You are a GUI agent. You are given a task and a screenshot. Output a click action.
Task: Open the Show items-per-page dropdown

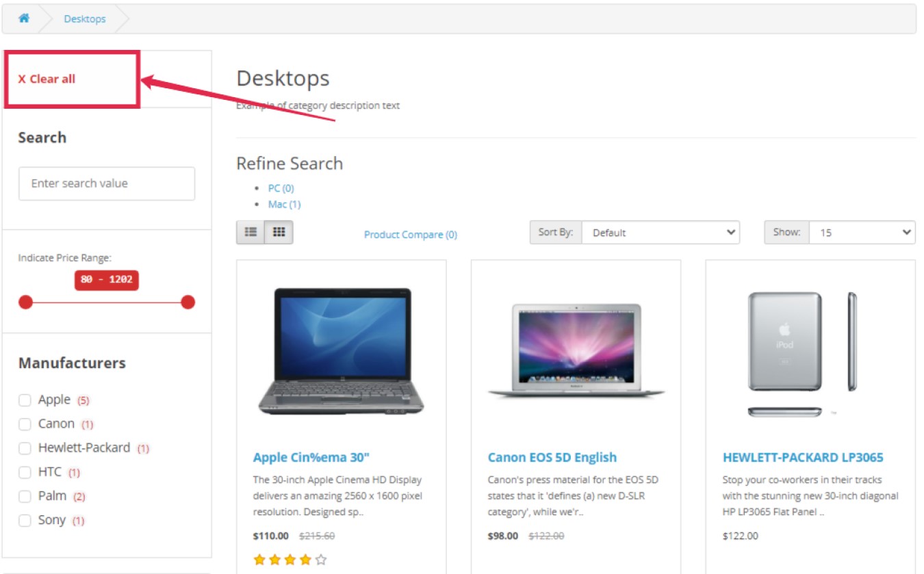pyautogui.click(x=862, y=233)
